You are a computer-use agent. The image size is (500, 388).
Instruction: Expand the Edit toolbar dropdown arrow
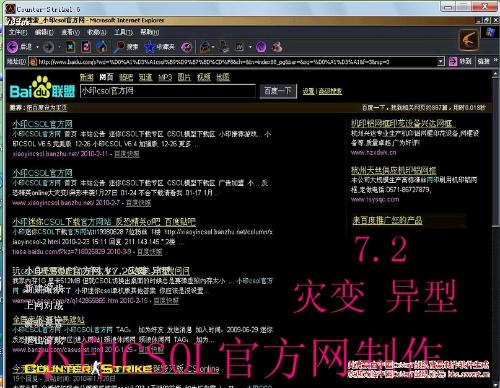(x=250, y=47)
